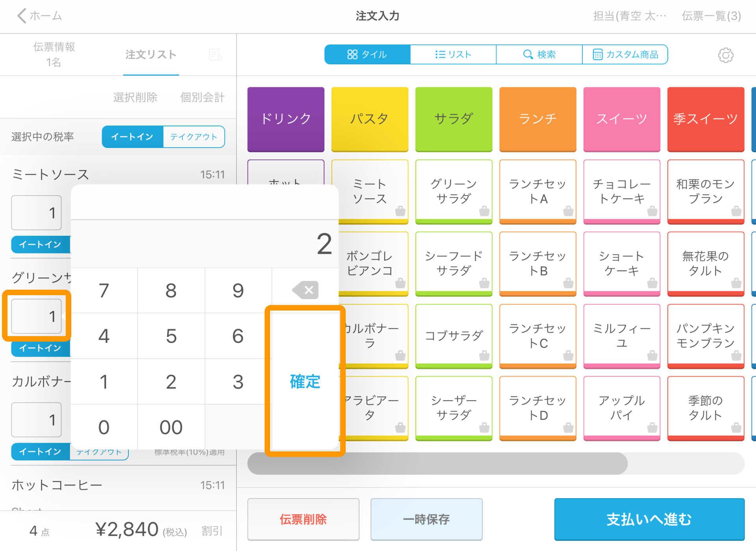Select イートイン for 選択中の税率
This screenshot has height=551, width=756.
[x=132, y=137]
